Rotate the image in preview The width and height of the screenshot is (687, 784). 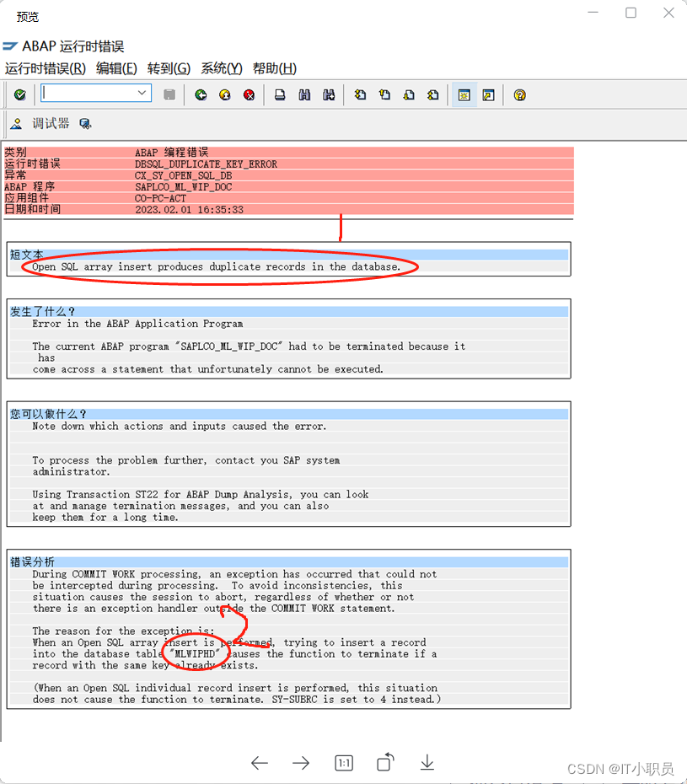pos(385,762)
